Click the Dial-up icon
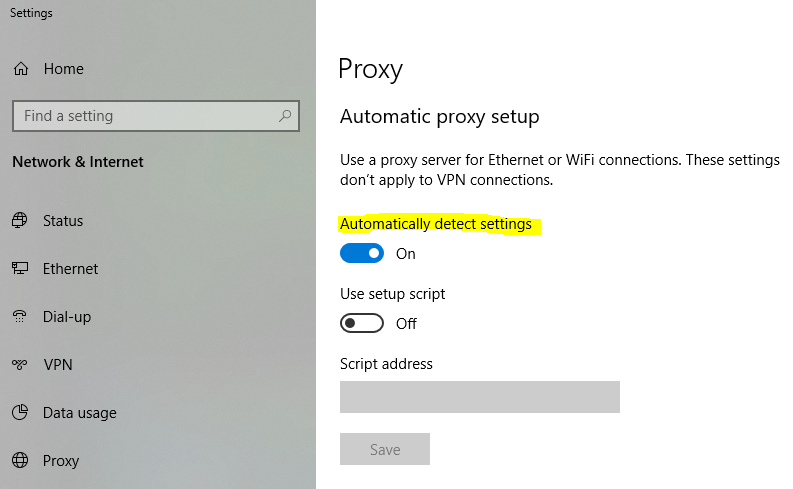Image resolution: width=793 pixels, height=489 pixels. click(x=20, y=317)
